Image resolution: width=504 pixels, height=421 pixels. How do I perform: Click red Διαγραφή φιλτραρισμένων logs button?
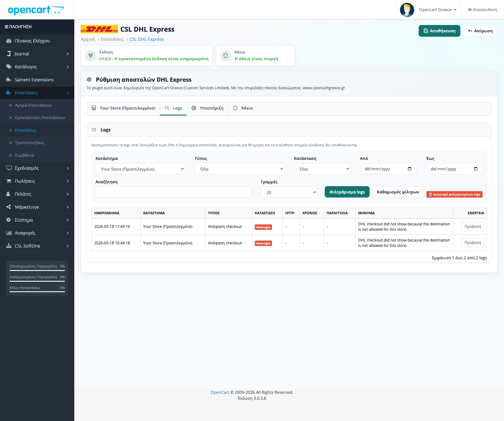click(454, 194)
